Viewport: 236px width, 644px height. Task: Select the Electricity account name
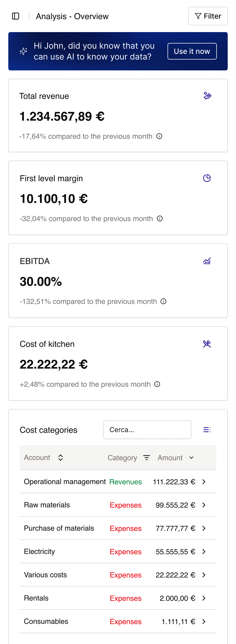point(39,552)
